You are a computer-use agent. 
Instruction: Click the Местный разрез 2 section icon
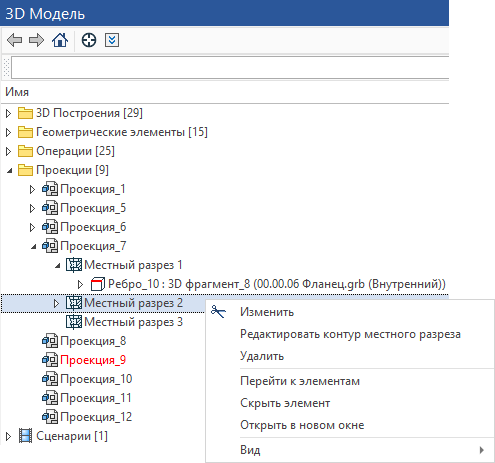click(x=74, y=303)
